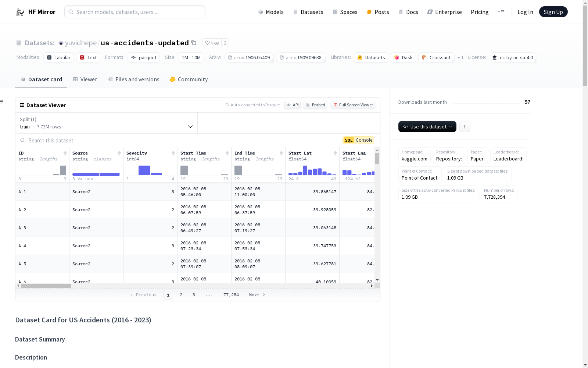Click the heart like icon
588x368 pixels.
click(x=207, y=43)
